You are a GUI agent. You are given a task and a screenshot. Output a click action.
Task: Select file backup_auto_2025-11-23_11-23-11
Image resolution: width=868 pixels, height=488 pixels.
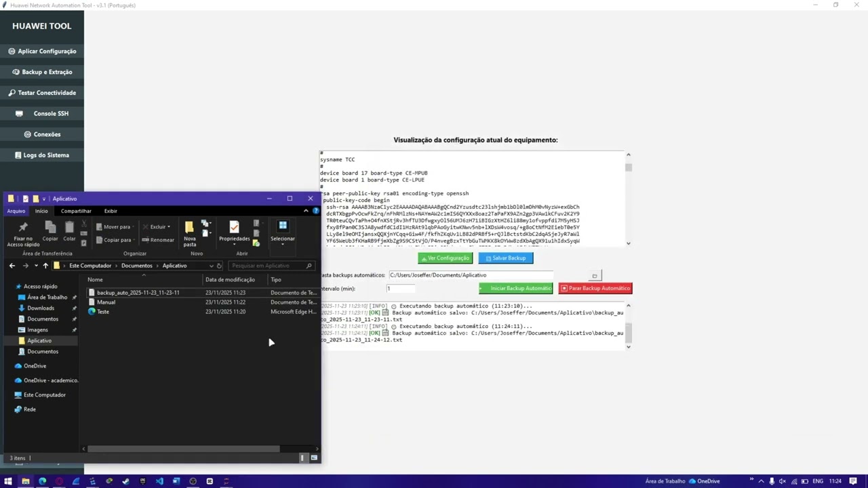pos(138,293)
